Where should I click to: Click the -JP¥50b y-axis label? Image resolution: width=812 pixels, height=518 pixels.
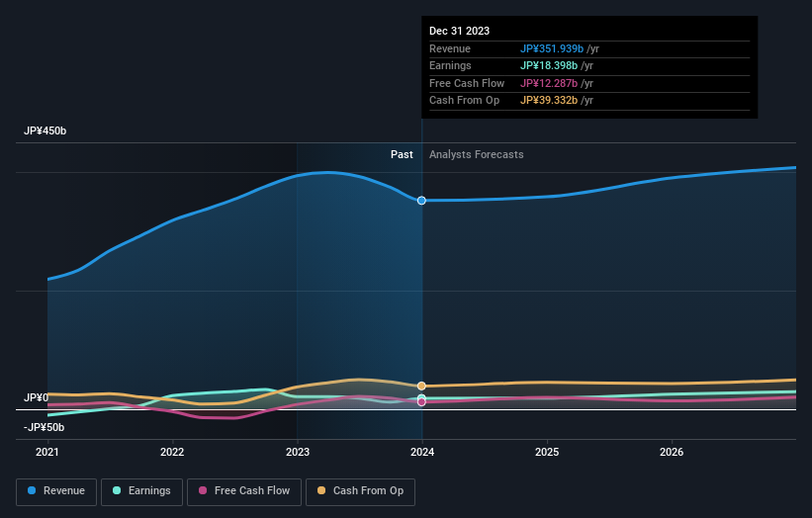pos(45,427)
